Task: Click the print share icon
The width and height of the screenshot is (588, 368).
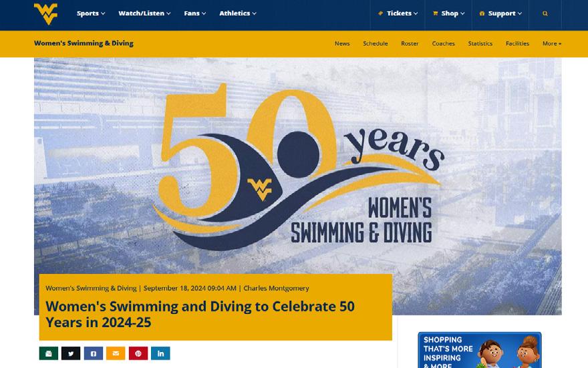Action: (x=49, y=353)
